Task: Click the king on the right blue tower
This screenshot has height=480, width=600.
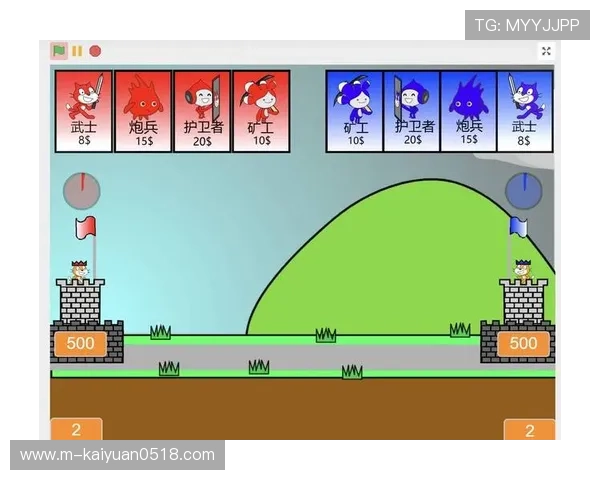Action: tap(521, 268)
